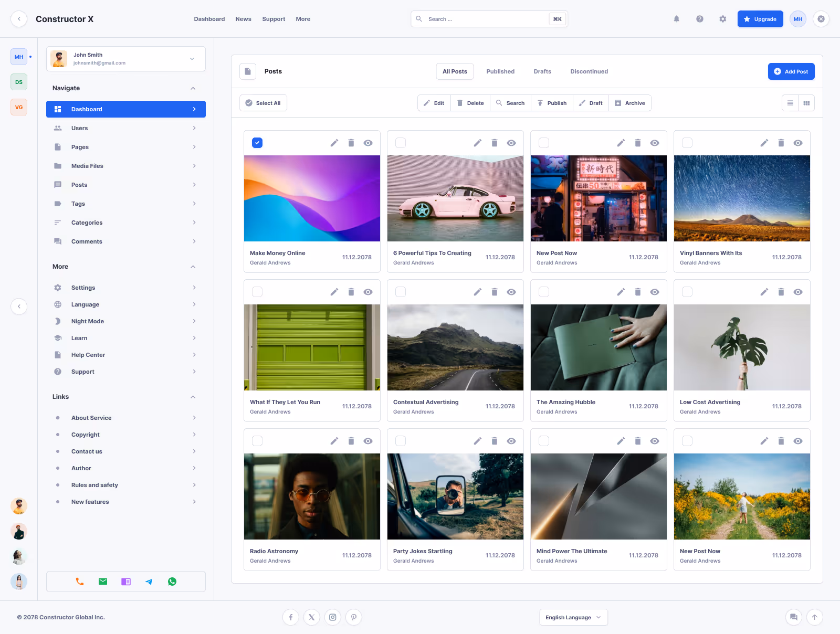Toggle visibility eye on Make Money Online card
The height and width of the screenshot is (634, 840).
click(x=368, y=143)
